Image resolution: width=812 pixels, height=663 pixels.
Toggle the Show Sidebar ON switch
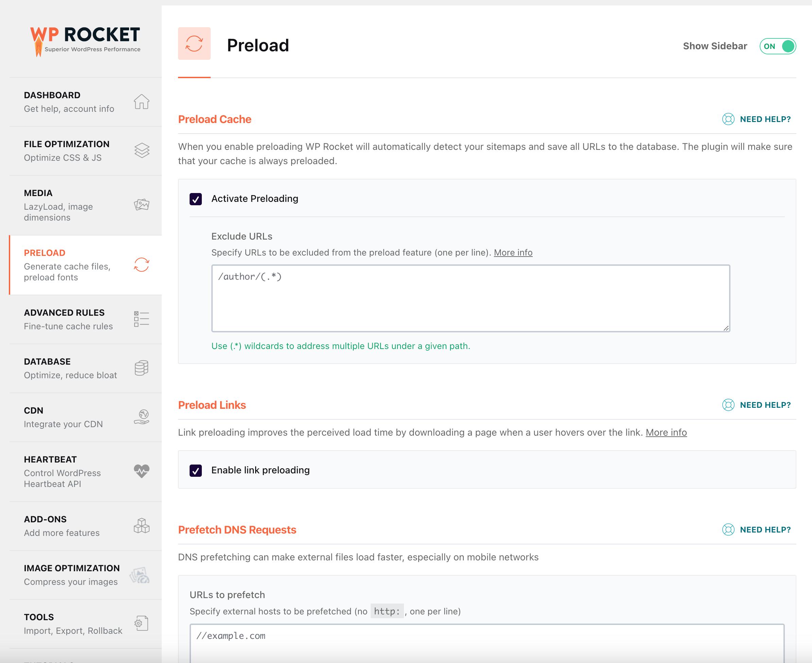778,46
